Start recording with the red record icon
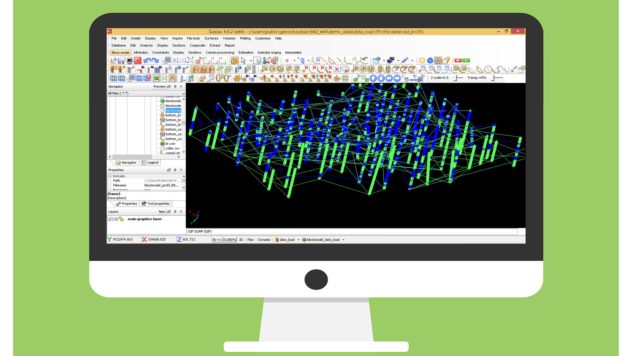Viewport: 644px width, 356px height. pyautogui.click(x=458, y=60)
